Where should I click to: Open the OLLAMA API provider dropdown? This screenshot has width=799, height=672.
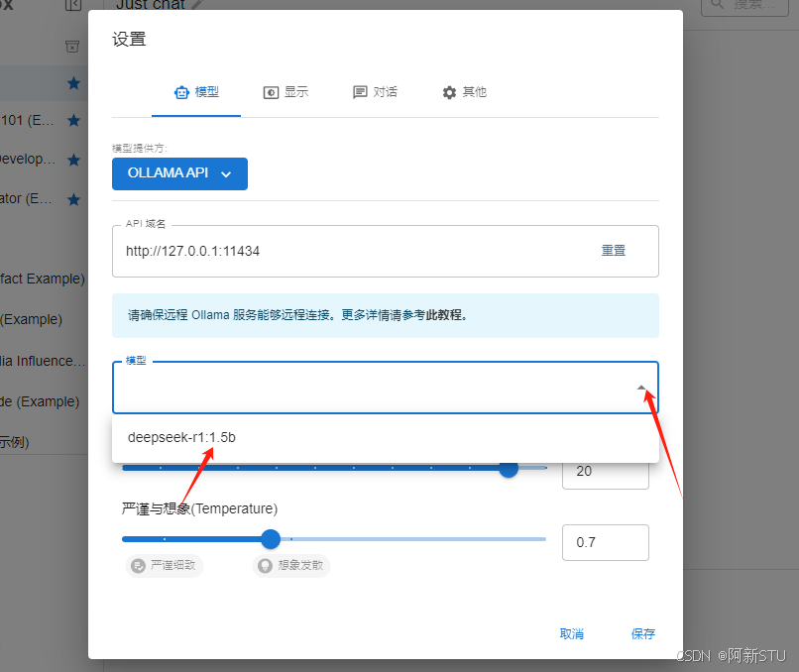[179, 173]
